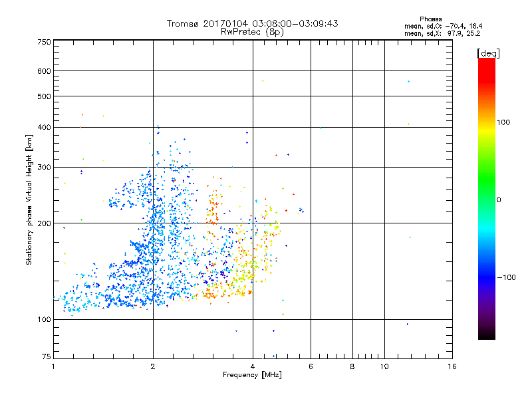Click the y-axis tick label '75'
Viewport: 532px width, 399px height.
pos(47,356)
